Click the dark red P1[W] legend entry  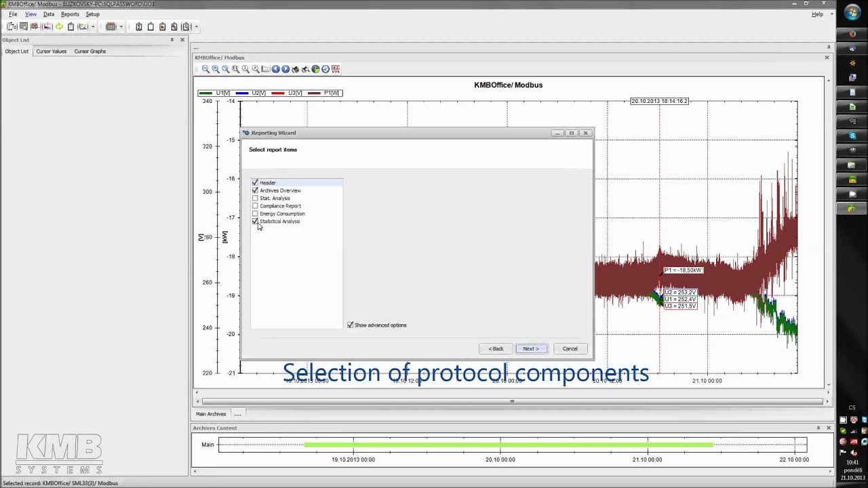pyautogui.click(x=323, y=93)
